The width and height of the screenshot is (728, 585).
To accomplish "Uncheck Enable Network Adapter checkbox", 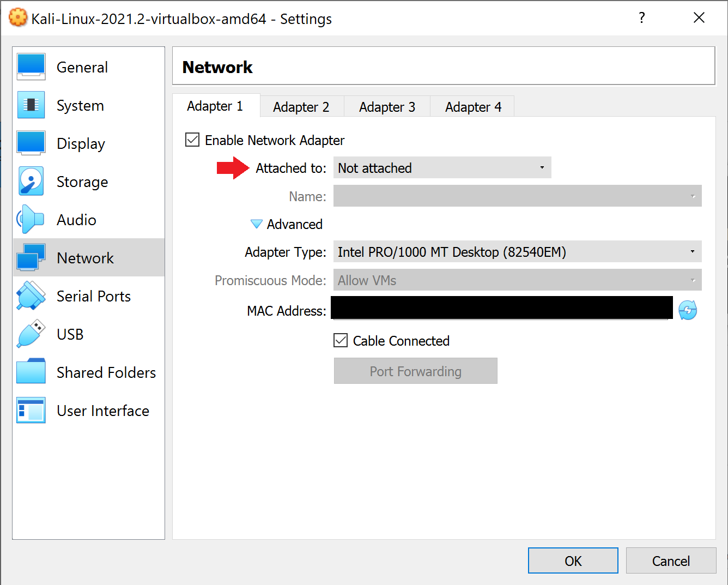I will tap(192, 140).
